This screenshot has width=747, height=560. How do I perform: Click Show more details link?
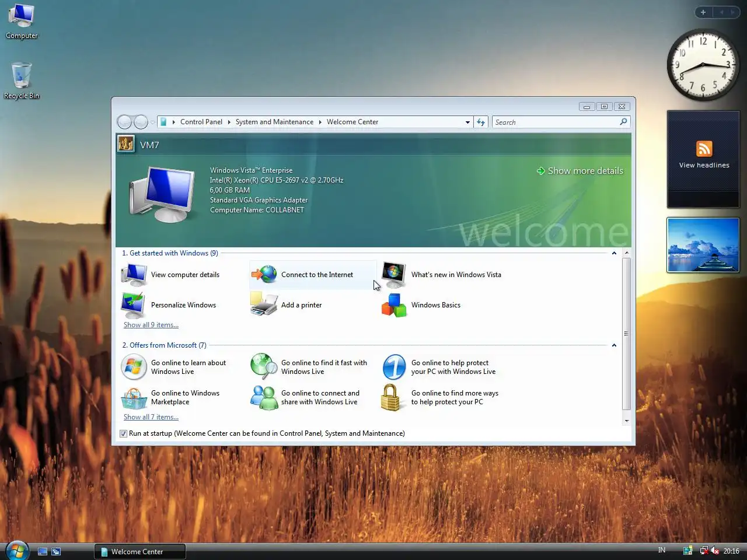[580, 171]
